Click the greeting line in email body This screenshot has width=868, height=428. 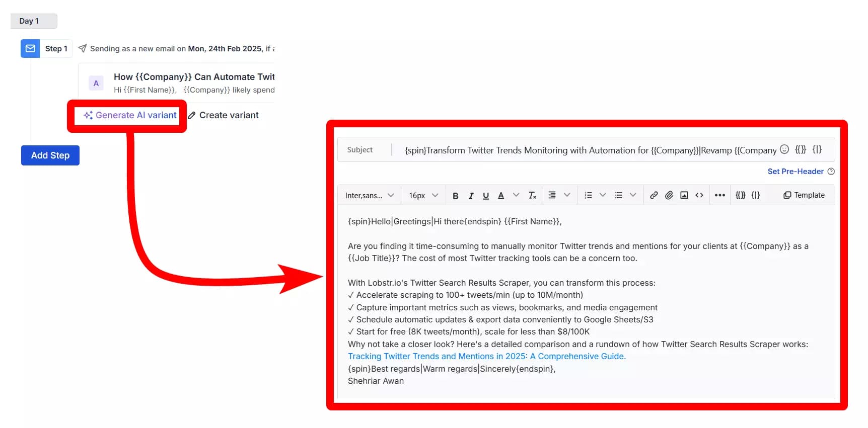point(455,221)
